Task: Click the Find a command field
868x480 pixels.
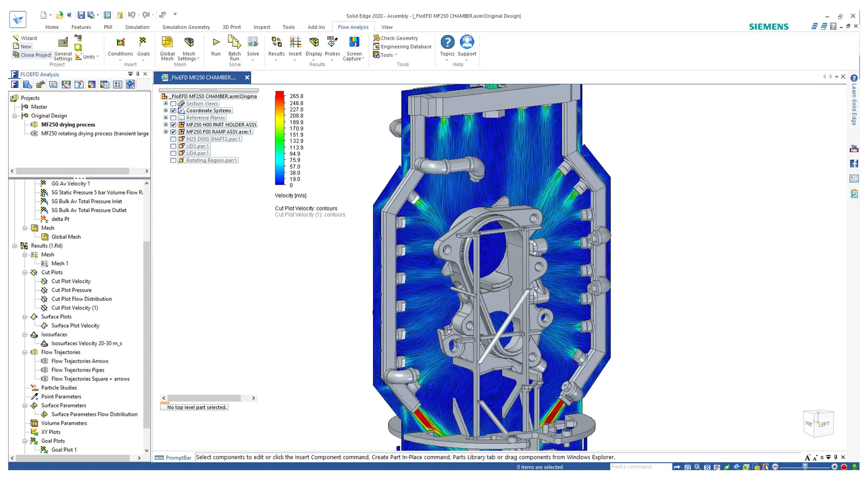Action: pyautogui.click(x=641, y=467)
